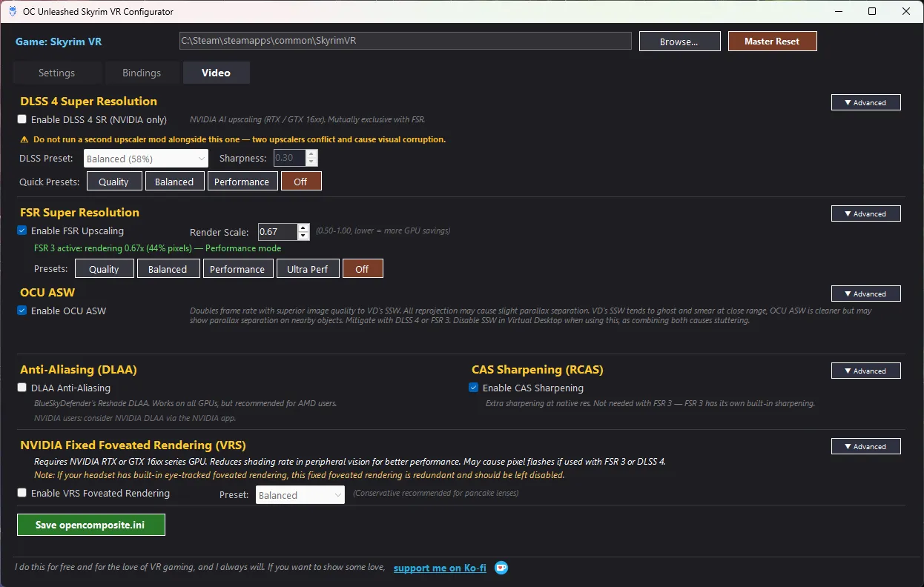Increase Render Scale with up arrow
Viewport: 924px width, 587px height.
(303, 228)
